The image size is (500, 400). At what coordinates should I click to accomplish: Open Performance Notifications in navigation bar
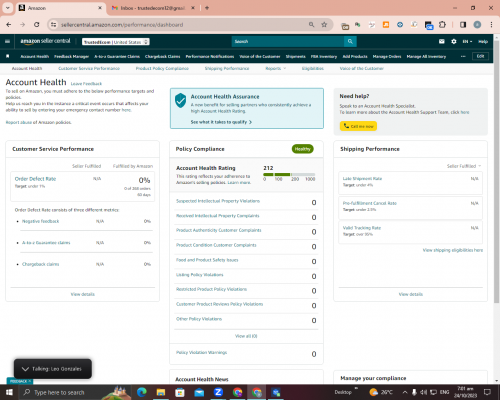(x=210, y=56)
